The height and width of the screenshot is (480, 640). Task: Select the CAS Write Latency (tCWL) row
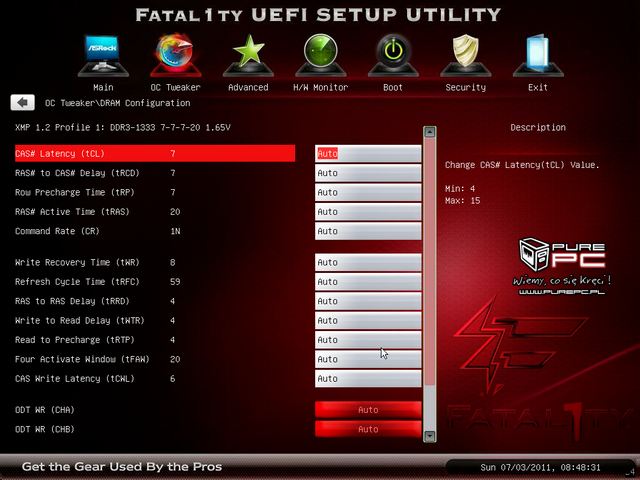(x=155, y=379)
